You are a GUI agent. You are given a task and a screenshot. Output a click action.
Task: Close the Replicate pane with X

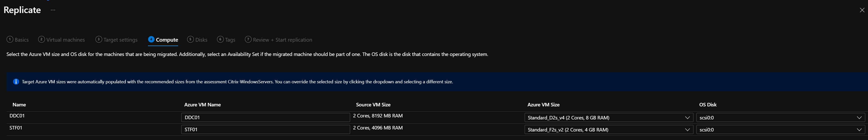click(862, 10)
